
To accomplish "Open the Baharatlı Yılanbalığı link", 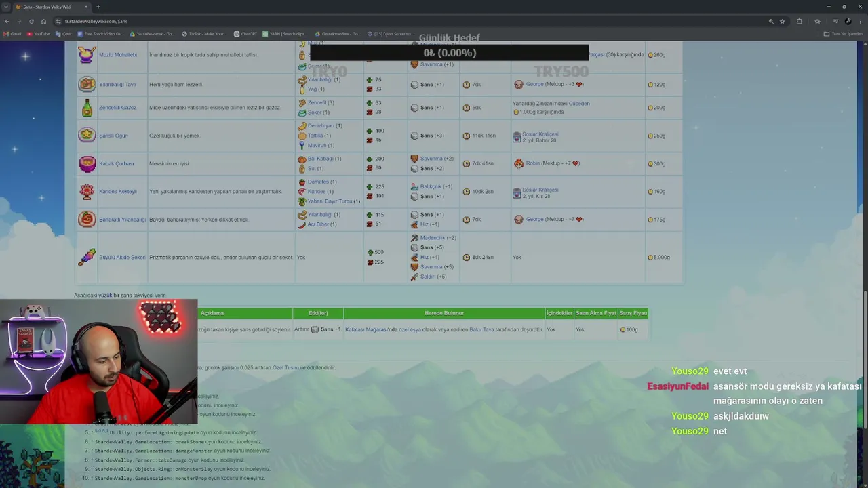I will coord(122,220).
